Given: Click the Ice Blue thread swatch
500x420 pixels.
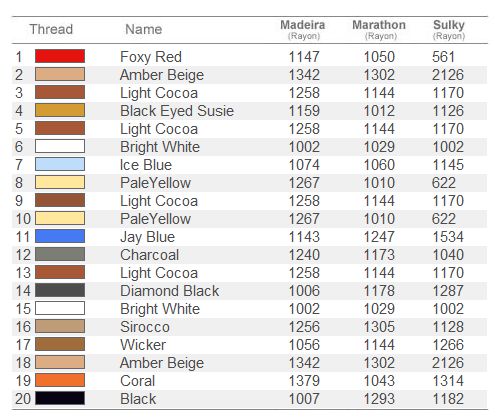Looking at the screenshot, I should coord(60,164).
